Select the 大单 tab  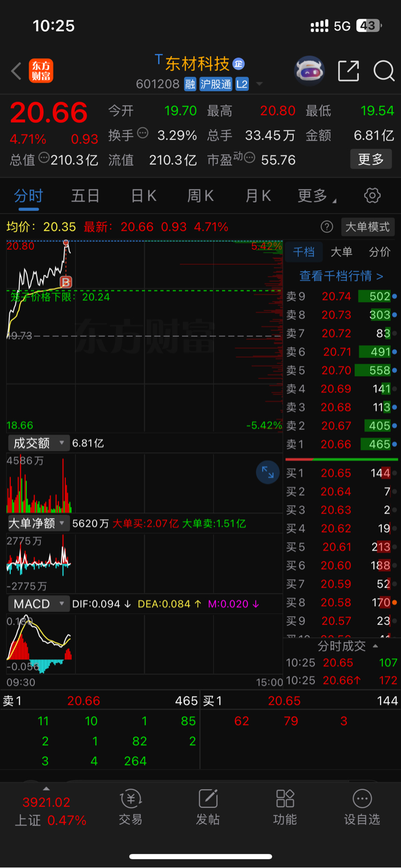point(341,252)
